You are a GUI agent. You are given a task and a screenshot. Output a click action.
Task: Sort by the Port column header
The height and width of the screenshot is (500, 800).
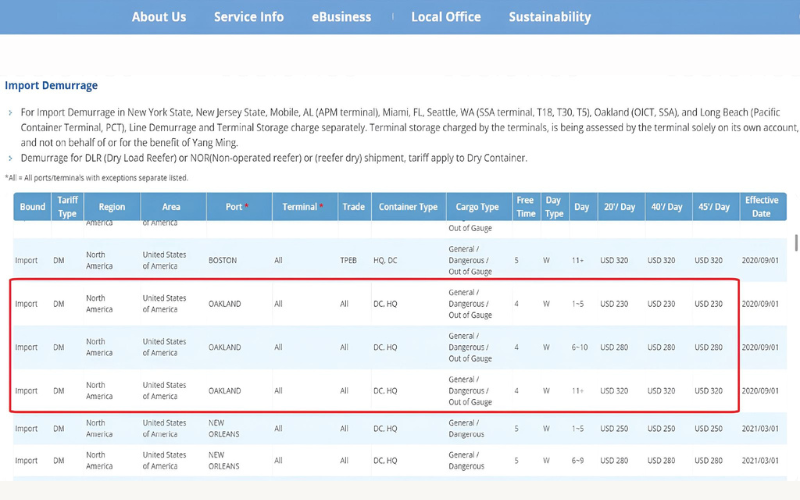(228, 207)
